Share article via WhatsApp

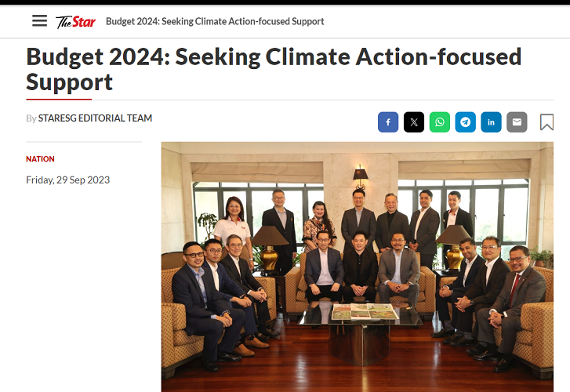click(440, 122)
